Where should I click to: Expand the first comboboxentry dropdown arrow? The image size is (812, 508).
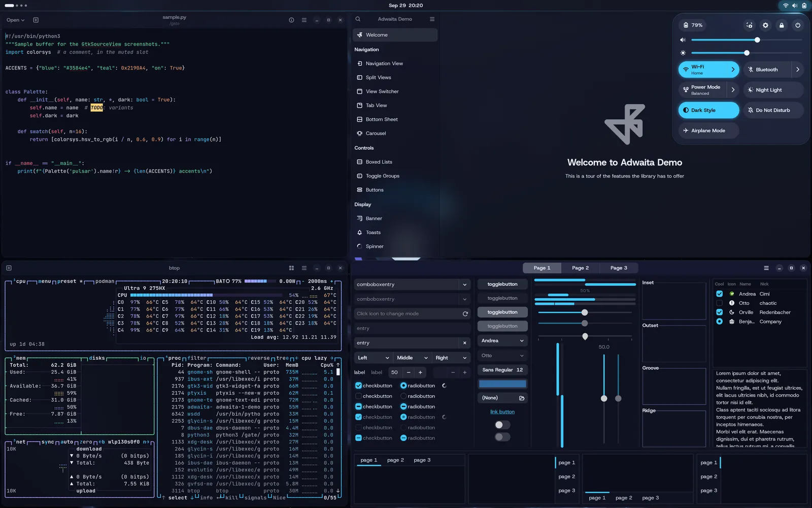click(x=464, y=285)
